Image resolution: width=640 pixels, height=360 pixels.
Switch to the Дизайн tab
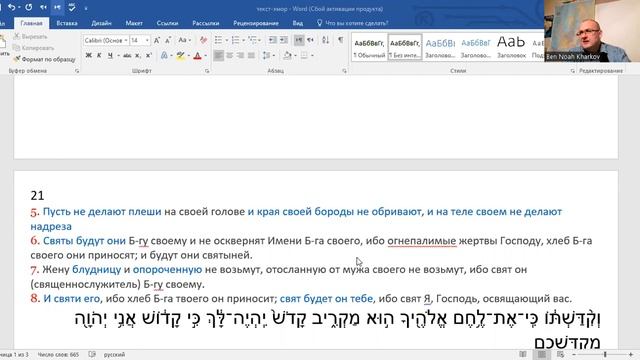tap(101, 23)
